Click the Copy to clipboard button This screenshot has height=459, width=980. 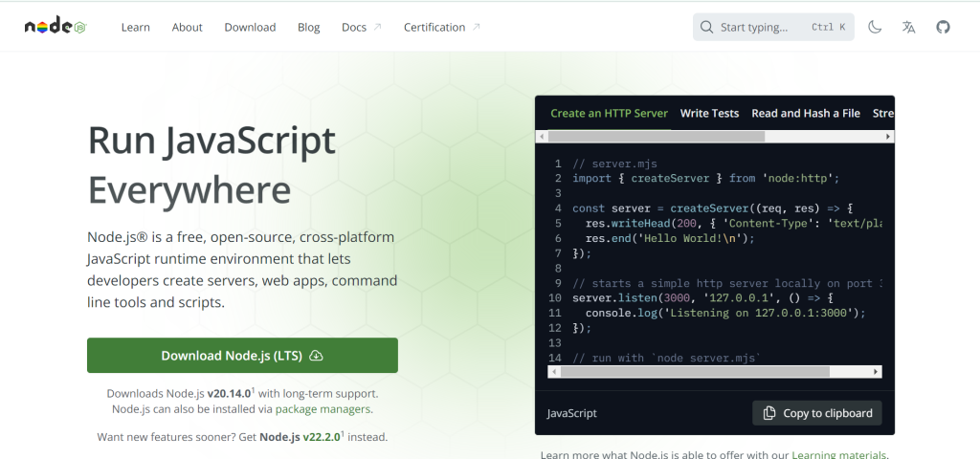817,413
